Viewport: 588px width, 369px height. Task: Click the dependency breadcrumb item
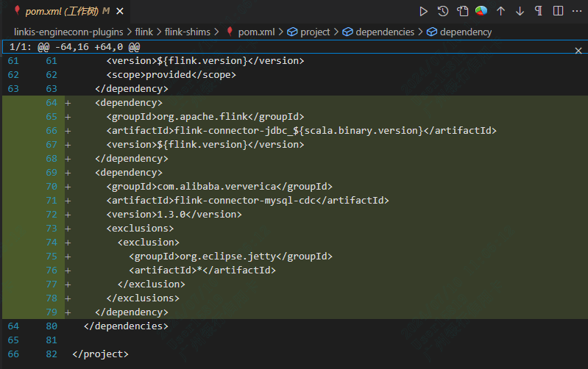tap(466, 32)
